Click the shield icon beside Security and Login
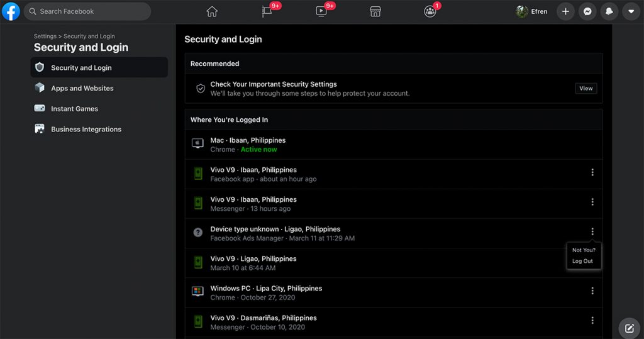 (40, 67)
